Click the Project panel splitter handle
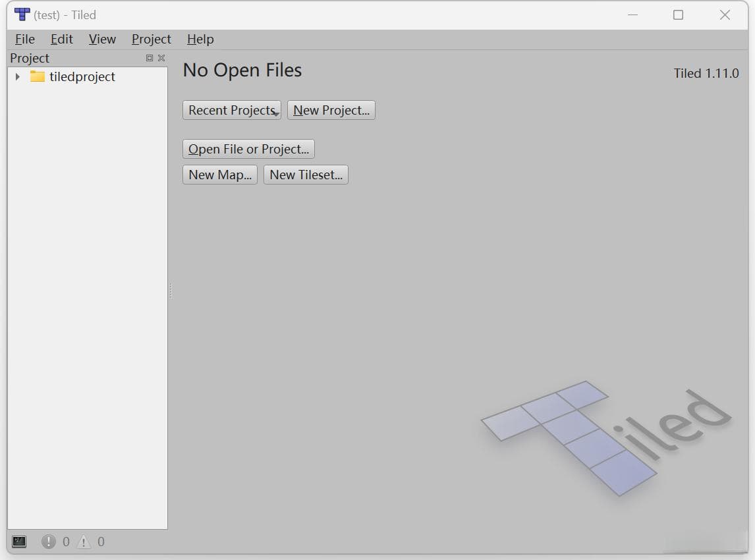The width and height of the screenshot is (755, 560). coord(171,291)
